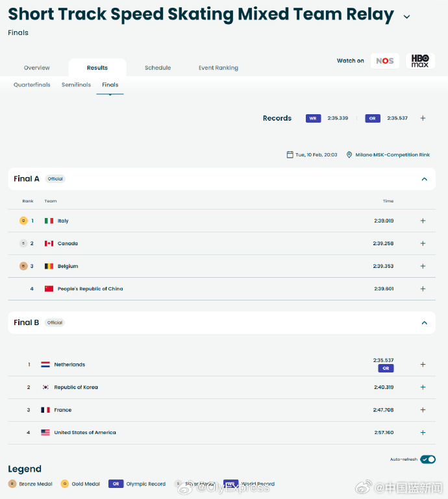
Task: Select the Netherlands team name
Action: coord(69,365)
